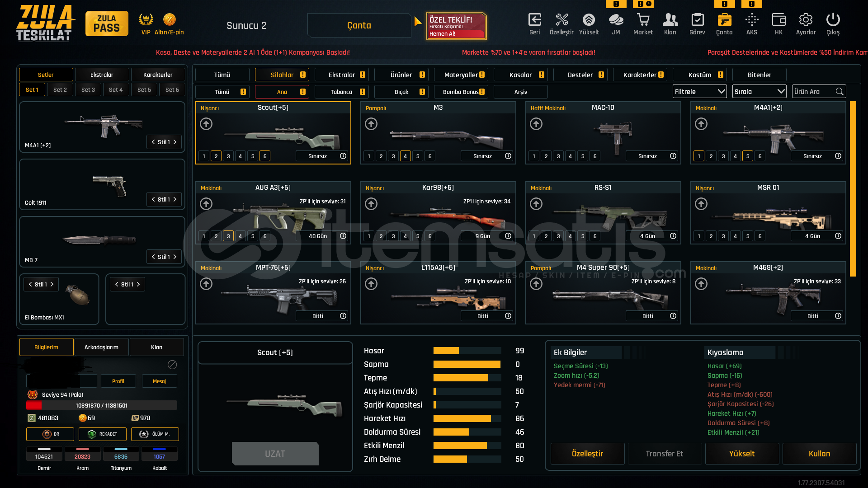
Task: Click the Mesaj button
Action: pyautogui.click(x=159, y=381)
